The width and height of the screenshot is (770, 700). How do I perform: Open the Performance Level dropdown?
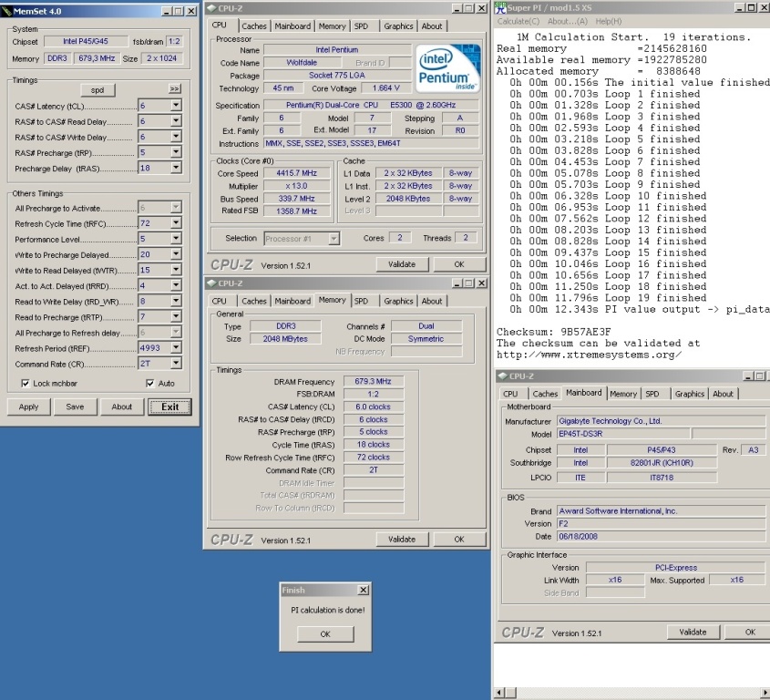176,239
